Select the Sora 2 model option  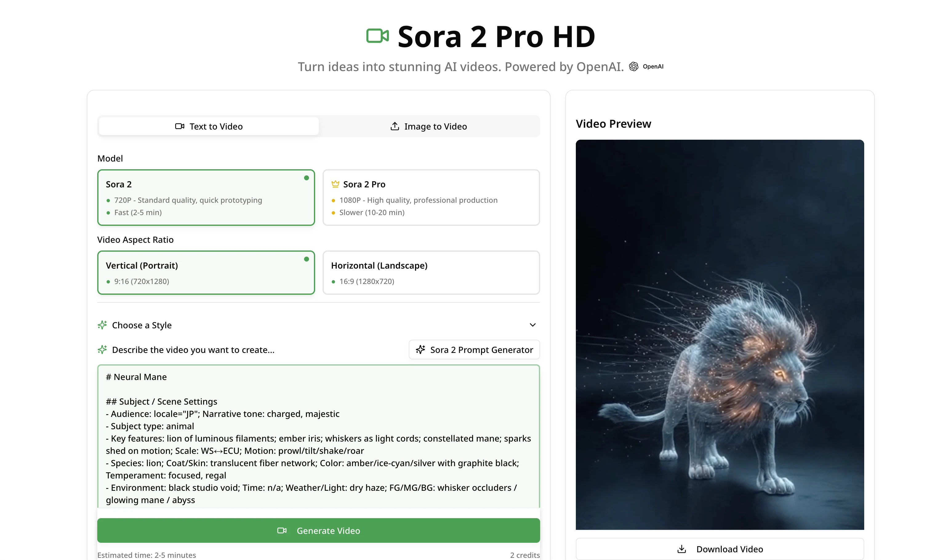click(206, 197)
